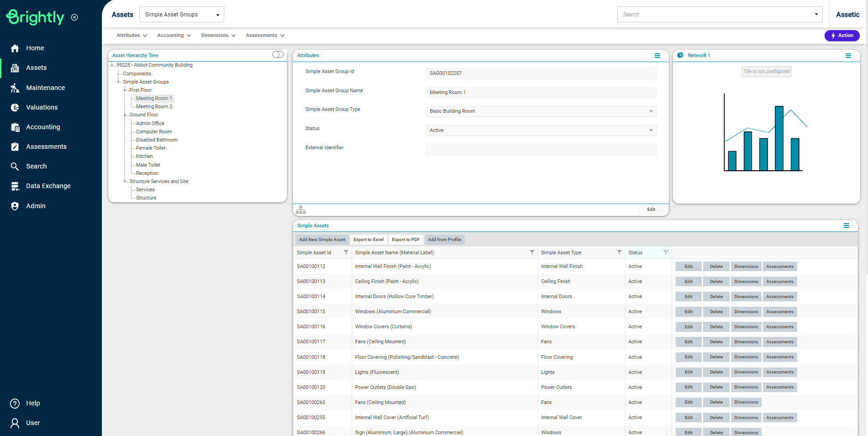
Task: Open Valuations from the sidebar
Action: tap(42, 107)
